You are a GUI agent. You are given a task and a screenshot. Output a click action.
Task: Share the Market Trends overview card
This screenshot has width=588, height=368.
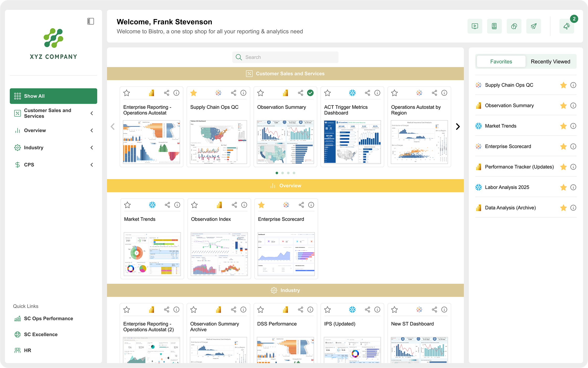click(167, 205)
